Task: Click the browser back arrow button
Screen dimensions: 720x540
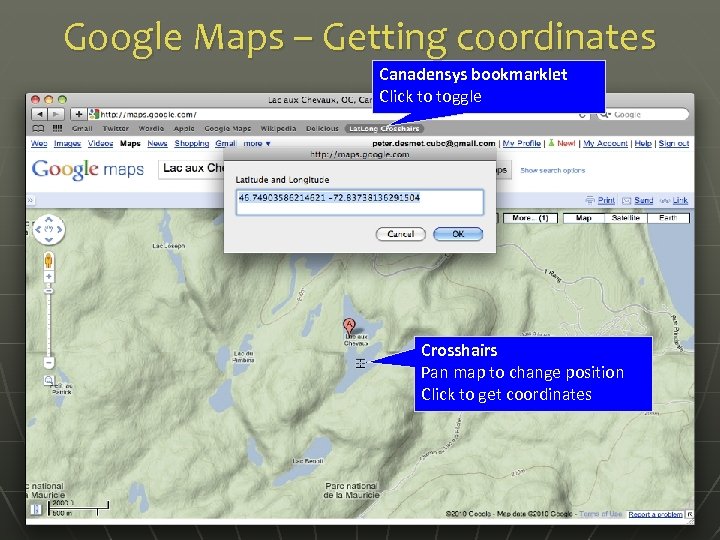Action: tap(39, 114)
